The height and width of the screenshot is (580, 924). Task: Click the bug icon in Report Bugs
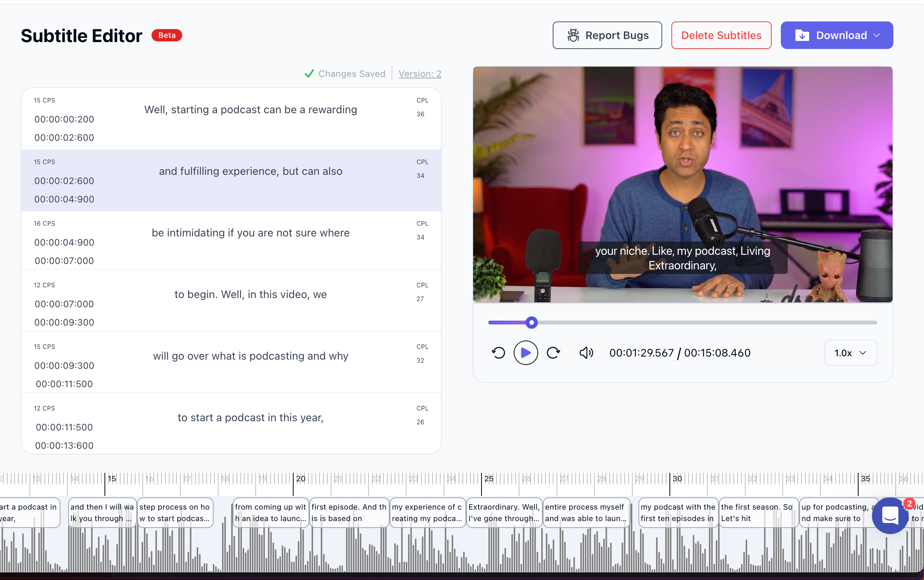[x=573, y=35]
